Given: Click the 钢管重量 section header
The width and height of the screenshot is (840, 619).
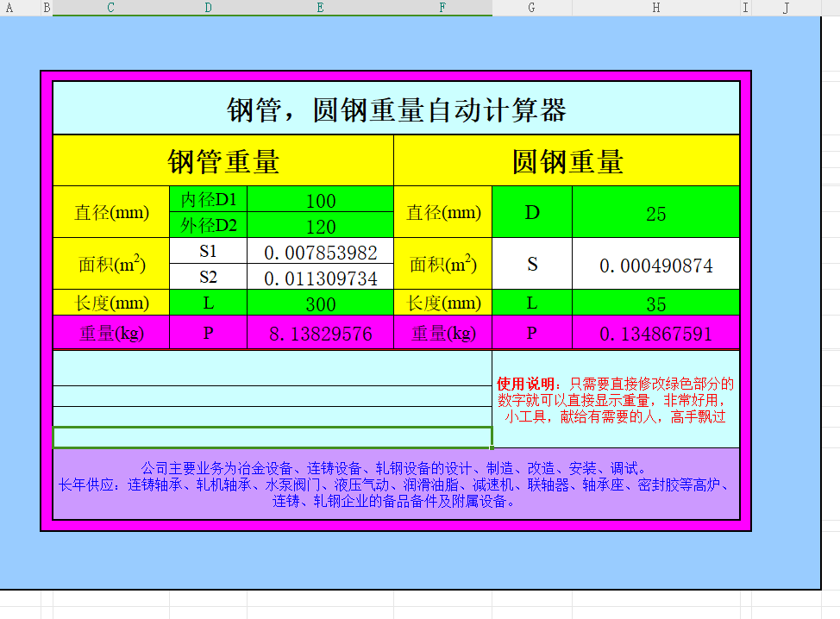Looking at the screenshot, I should pos(223,160).
